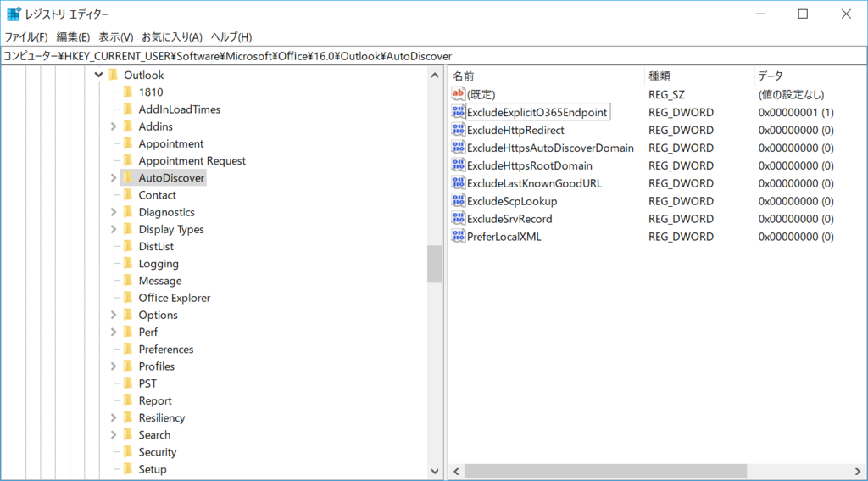
Task: Select the Appointment key
Action: click(171, 143)
